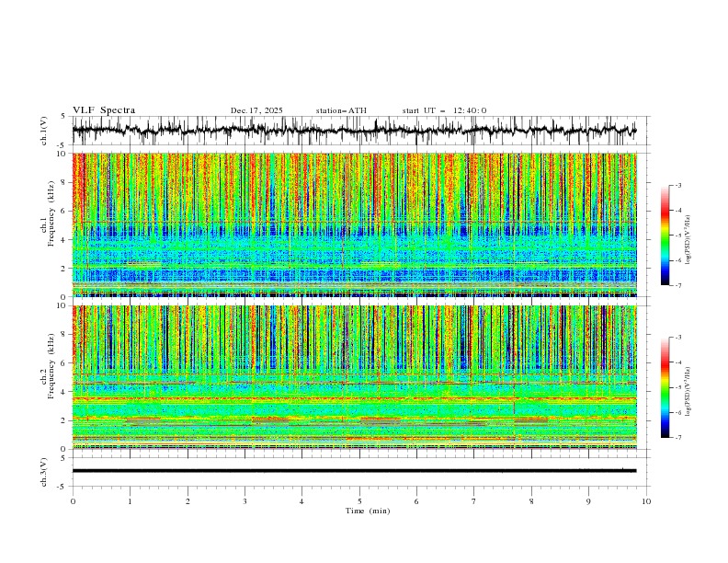Click the time axis tick label '0'
728x563 pixels.
coord(73,501)
